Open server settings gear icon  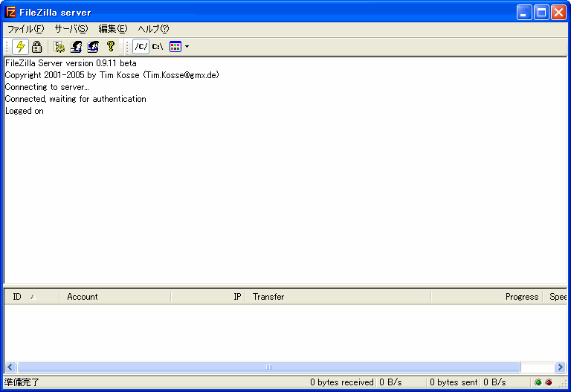point(59,47)
